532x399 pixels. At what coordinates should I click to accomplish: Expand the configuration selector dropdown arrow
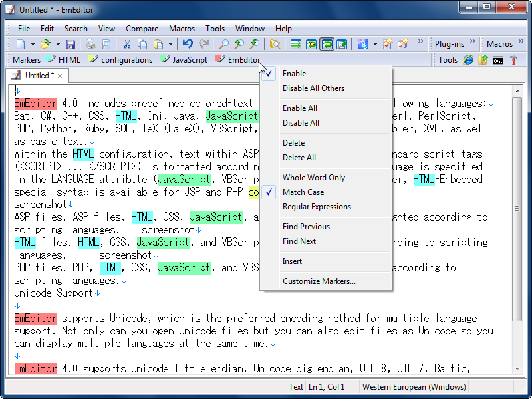click(x=375, y=44)
